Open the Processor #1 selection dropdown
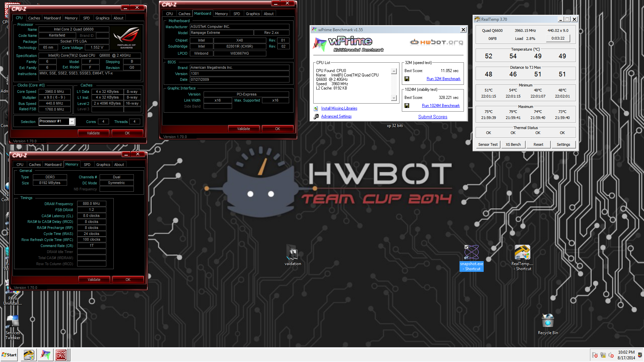Image resolution: width=644 pixels, height=362 pixels. pos(72,122)
